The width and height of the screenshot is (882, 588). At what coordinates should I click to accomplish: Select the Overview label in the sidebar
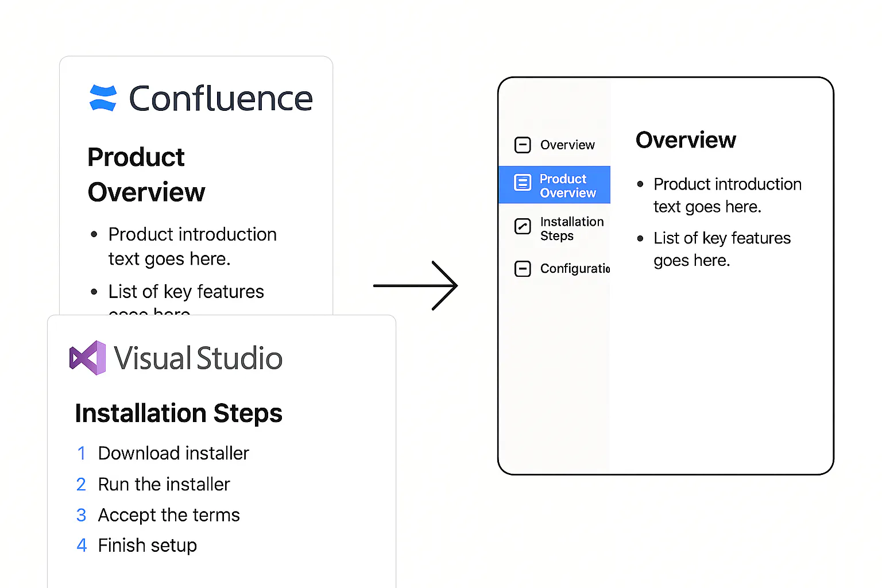567,145
